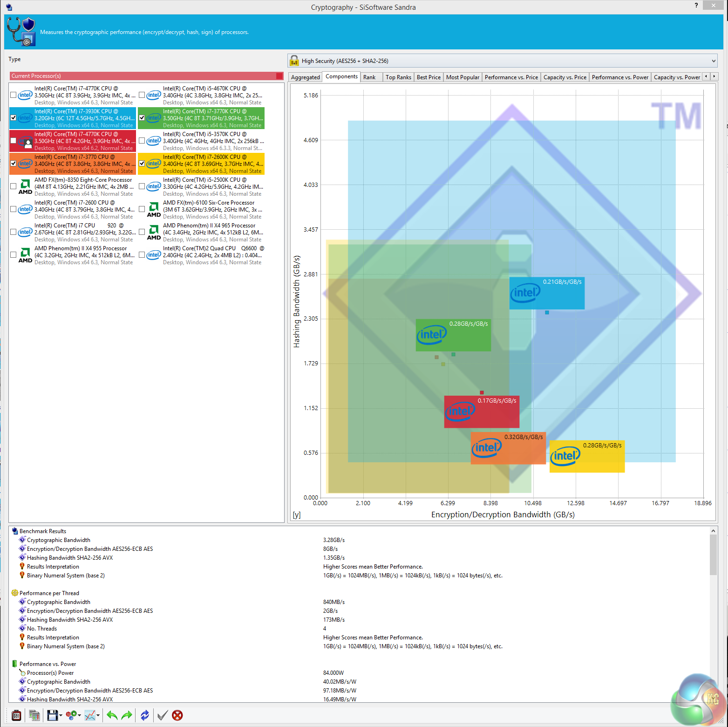Click the Intel logo beside Core i7 920
The image size is (728, 727).
pos(25,232)
